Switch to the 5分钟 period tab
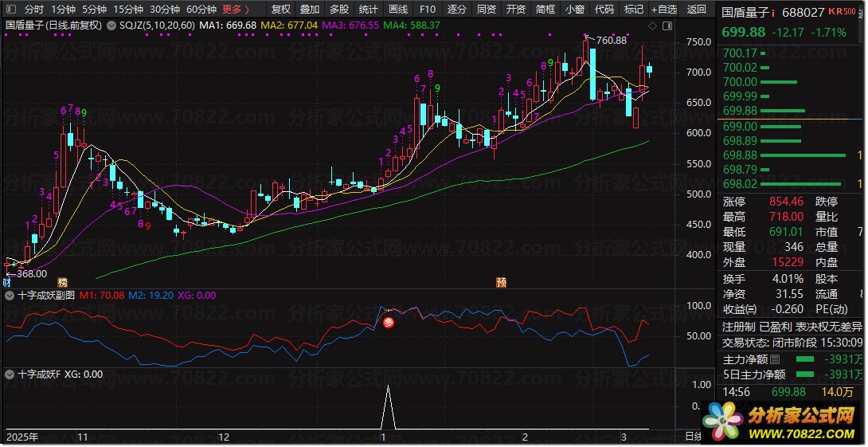This screenshot has width=868, height=447. [x=94, y=10]
